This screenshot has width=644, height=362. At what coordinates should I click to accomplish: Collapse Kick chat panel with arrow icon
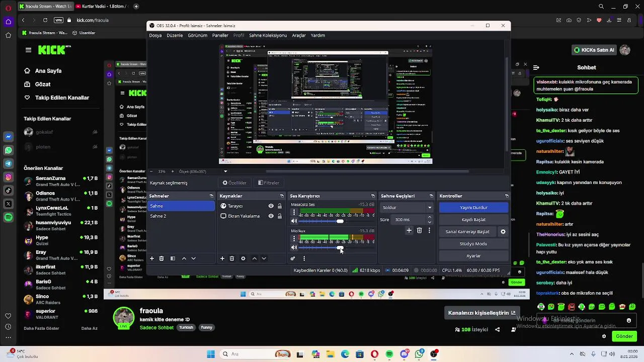click(x=536, y=67)
